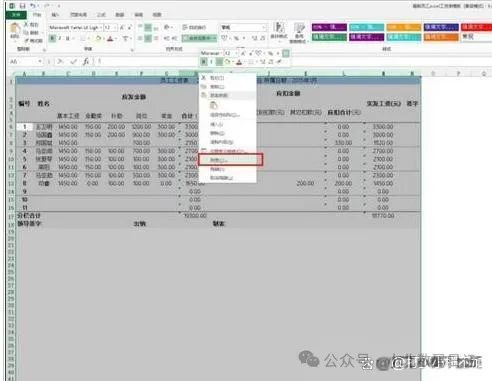
Task: Choose Cut in the context menu
Action: (x=228, y=78)
